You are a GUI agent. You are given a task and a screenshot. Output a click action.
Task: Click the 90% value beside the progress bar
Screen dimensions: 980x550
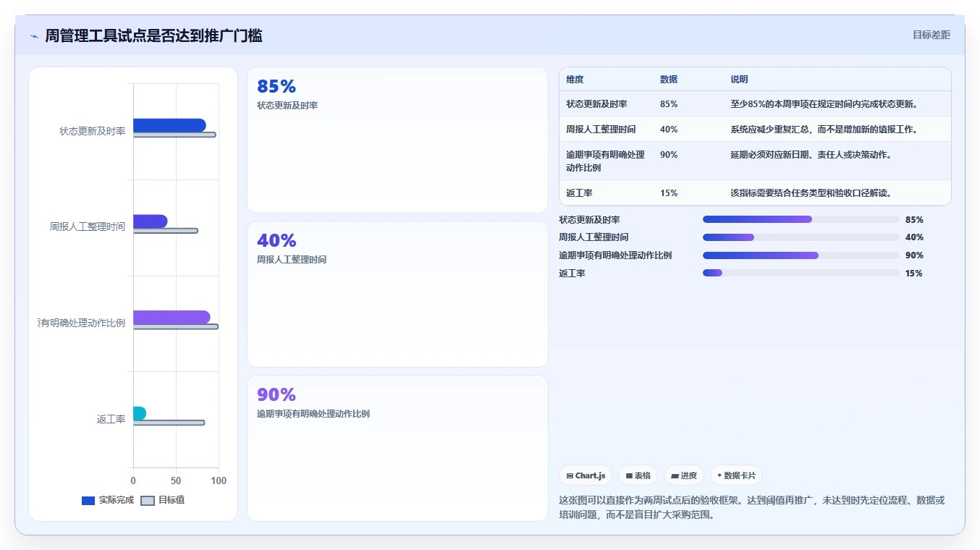[x=914, y=255]
